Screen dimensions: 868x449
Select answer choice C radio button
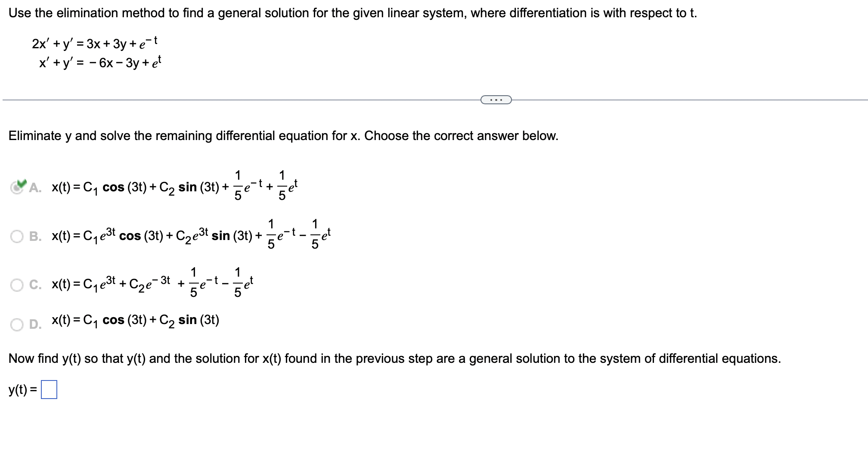[17, 284]
